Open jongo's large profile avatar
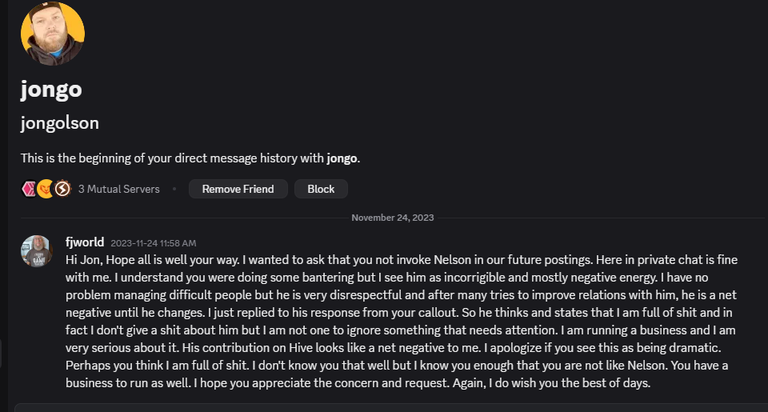 52,33
